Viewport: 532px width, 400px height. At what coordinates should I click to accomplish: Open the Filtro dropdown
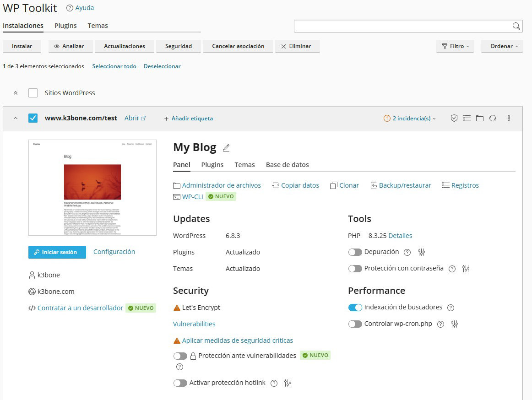[x=455, y=46]
